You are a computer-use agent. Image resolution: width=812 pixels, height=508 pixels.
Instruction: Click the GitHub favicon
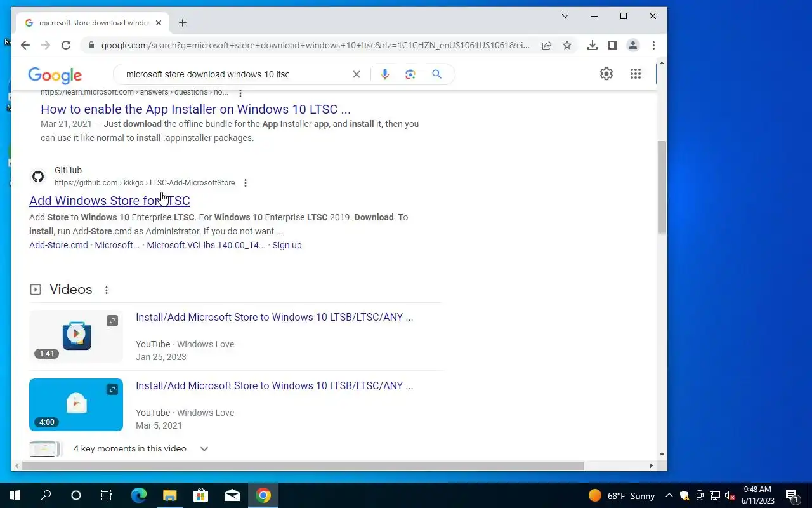(x=38, y=177)
